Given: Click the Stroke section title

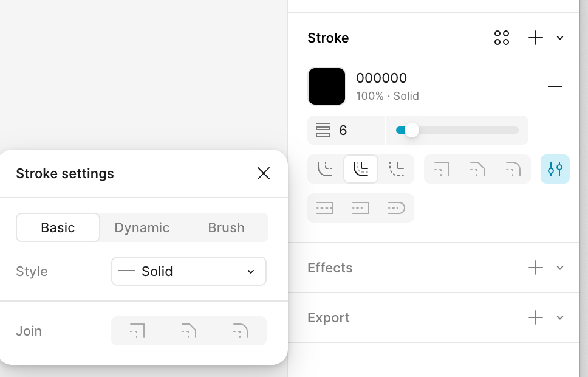Looking at the screenshot, I should [x=328, y=38].
